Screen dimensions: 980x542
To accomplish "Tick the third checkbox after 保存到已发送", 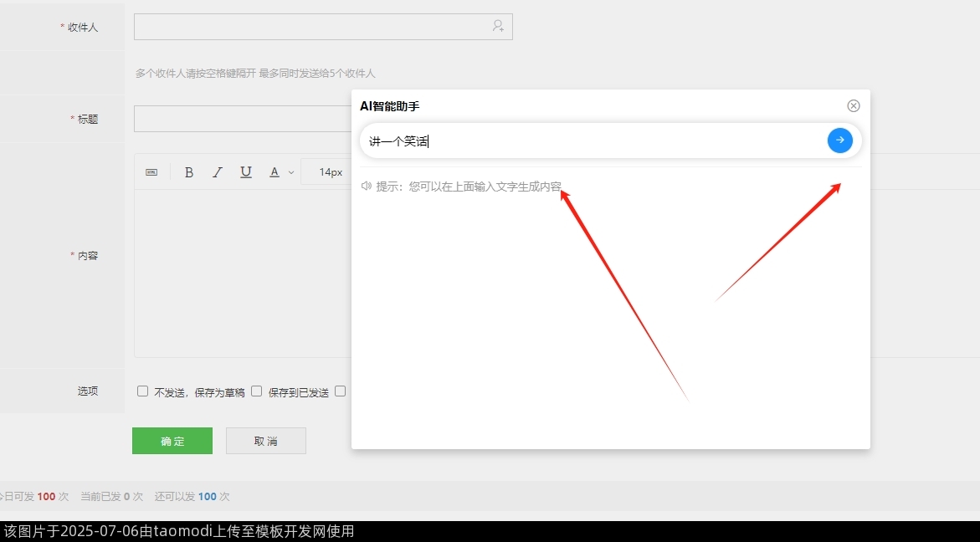I will click(341, 391).
